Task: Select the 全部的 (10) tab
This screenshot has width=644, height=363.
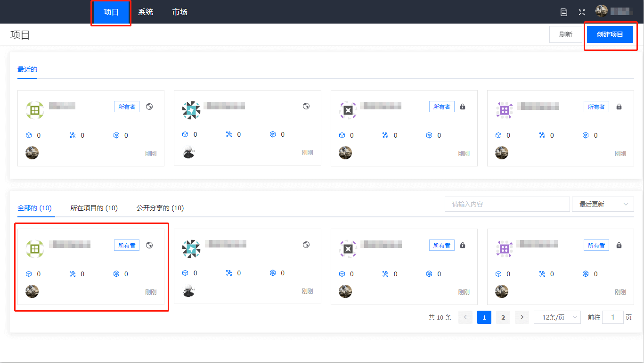Action: click(x=34, y=208)
